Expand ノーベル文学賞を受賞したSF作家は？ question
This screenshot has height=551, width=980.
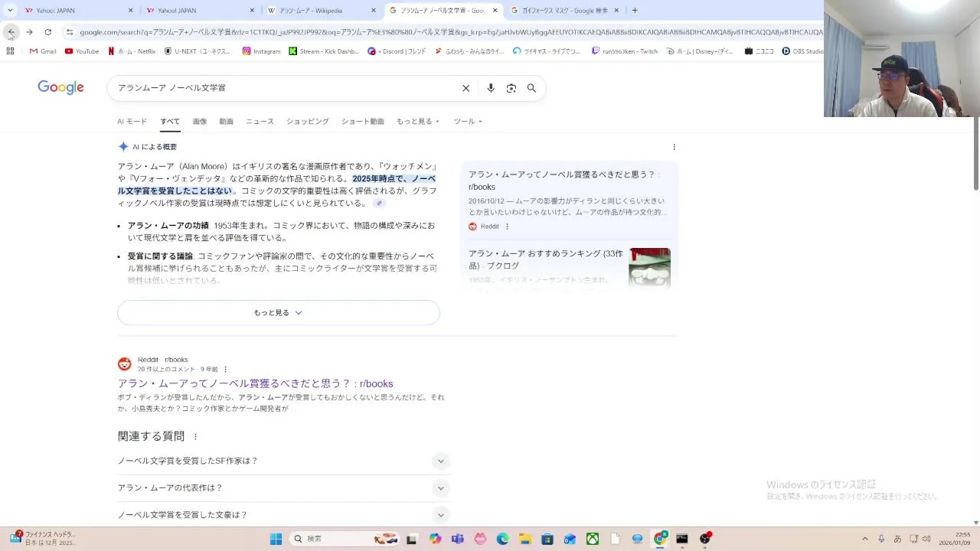point(283,461)
